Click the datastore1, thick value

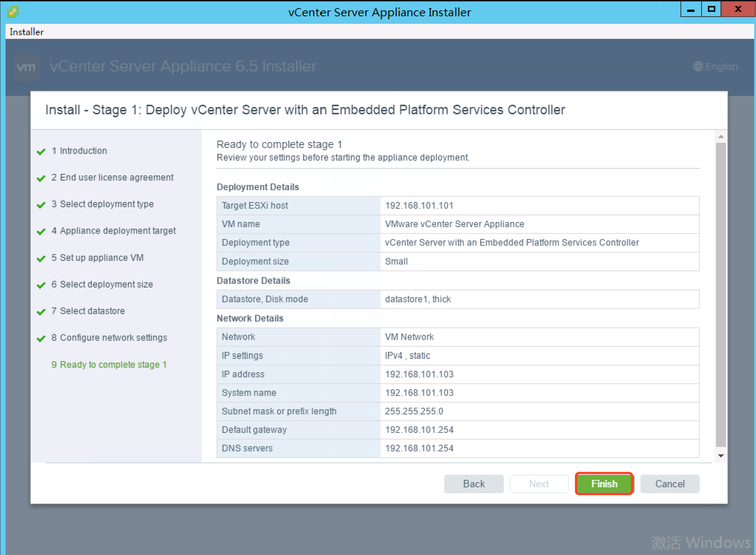tap(418, 299)
